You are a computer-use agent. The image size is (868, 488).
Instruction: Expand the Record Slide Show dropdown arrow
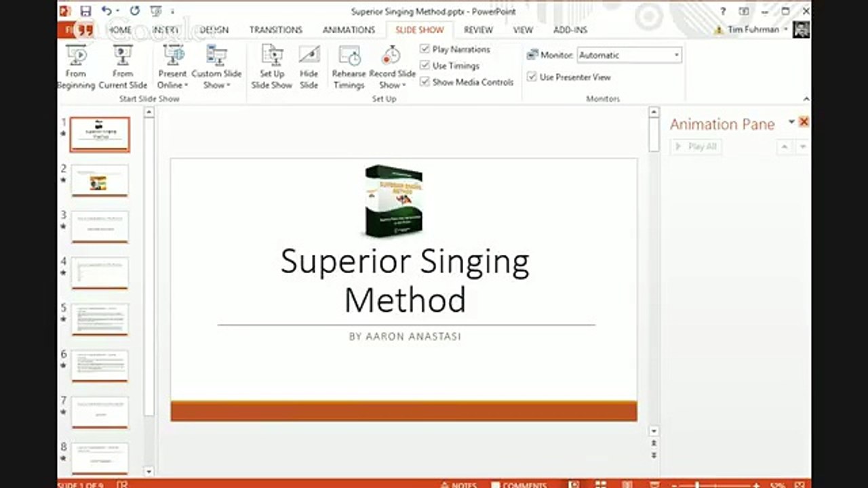point(403,85)
